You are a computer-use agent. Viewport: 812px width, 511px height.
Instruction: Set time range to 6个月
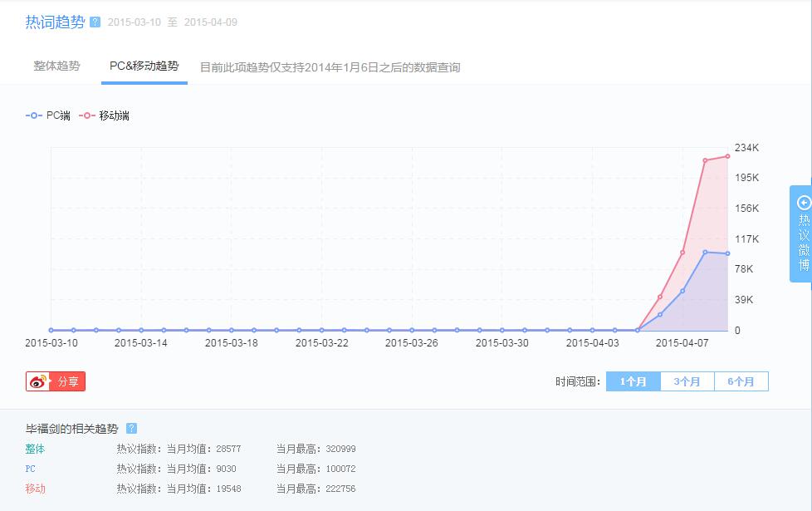(741, 381)
